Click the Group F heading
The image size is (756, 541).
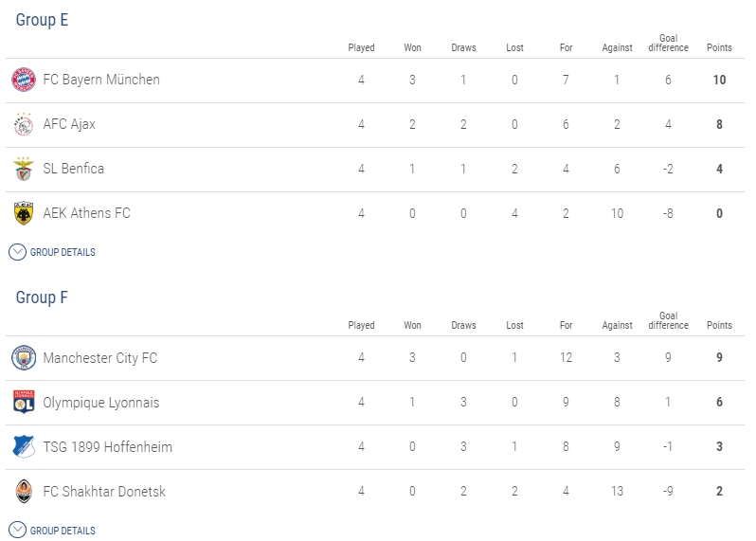pos(42,298)
